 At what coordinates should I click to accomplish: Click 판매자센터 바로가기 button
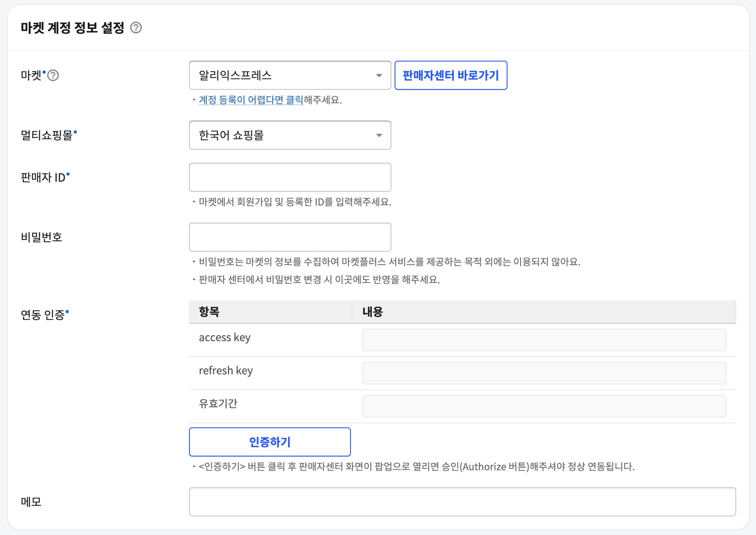[451, 75]
